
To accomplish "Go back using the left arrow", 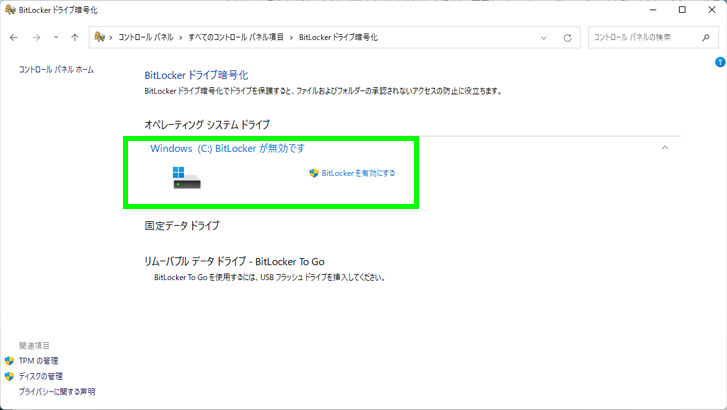I will 14,38.
